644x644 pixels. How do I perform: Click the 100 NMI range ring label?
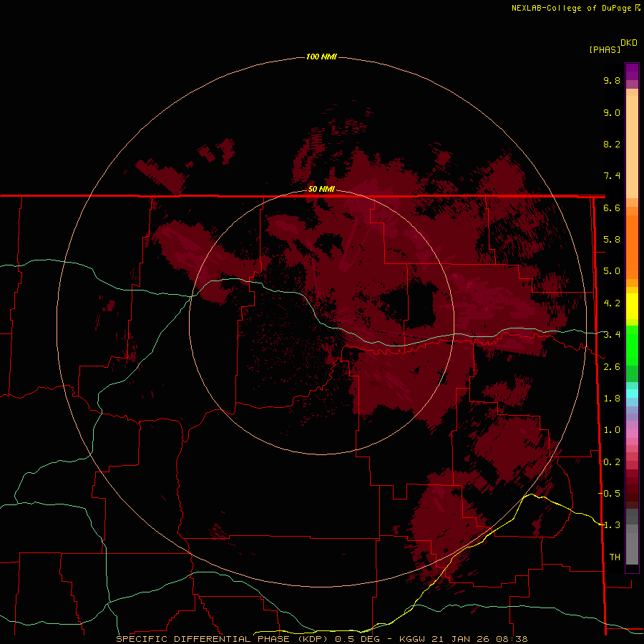tap(321, 57)
